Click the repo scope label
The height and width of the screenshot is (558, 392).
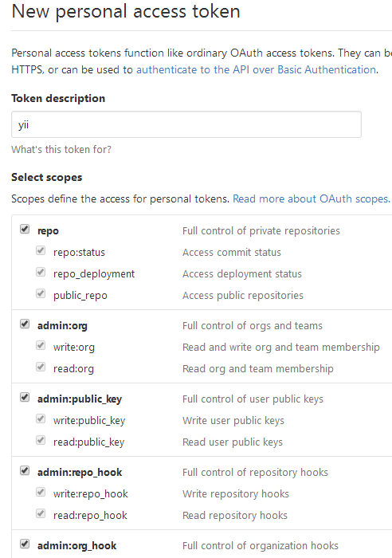point(48,231)
